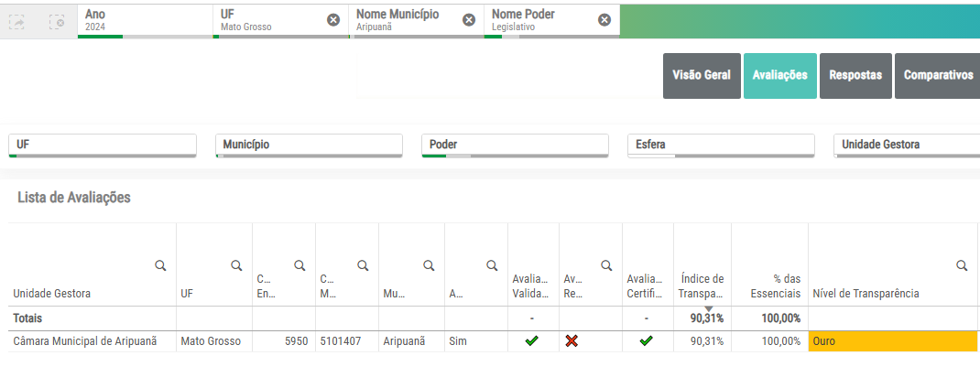Switch to the Visão Geral tab
Viewport: 980px width, 388px height.
(702, 75)
